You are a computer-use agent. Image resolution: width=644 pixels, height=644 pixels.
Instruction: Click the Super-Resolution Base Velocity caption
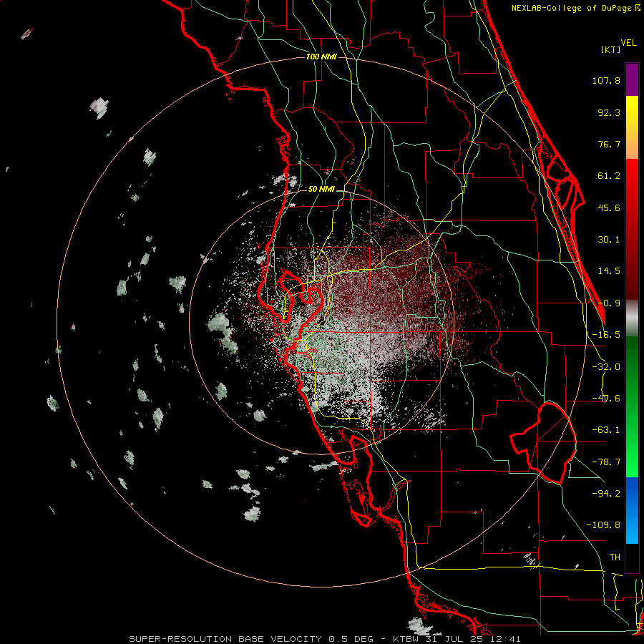(324, 639)
